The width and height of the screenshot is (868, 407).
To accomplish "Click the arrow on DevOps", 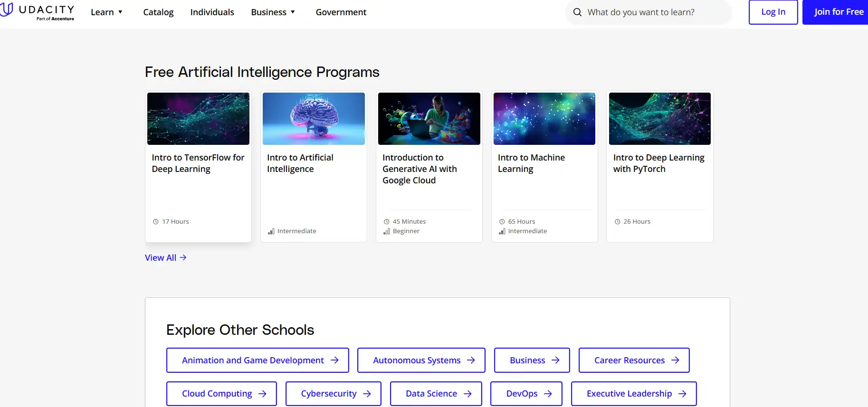I will tap(548, 394).
